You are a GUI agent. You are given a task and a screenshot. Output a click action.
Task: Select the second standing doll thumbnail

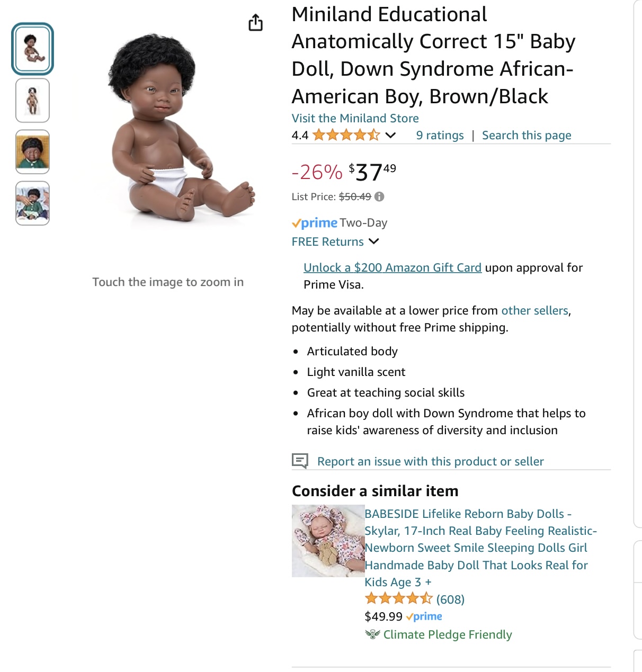coord(32,101)
